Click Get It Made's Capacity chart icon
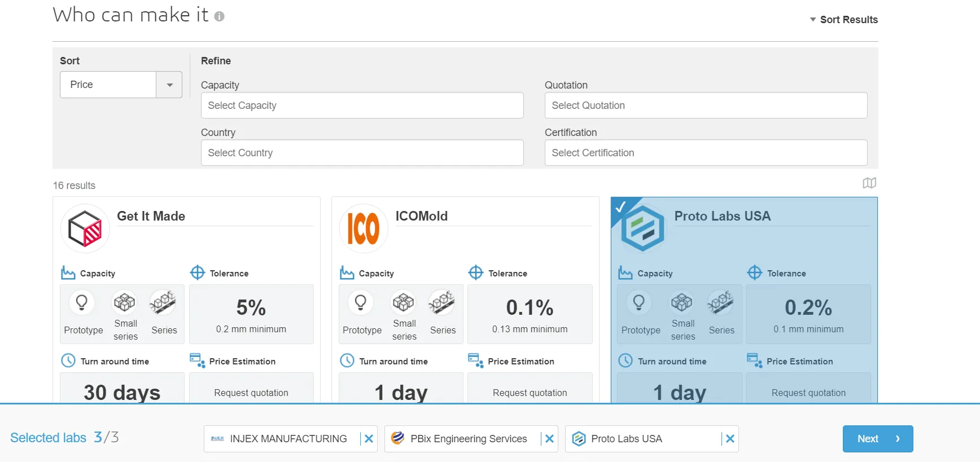Viewport: 980px width, 462px height. point(68,273)
